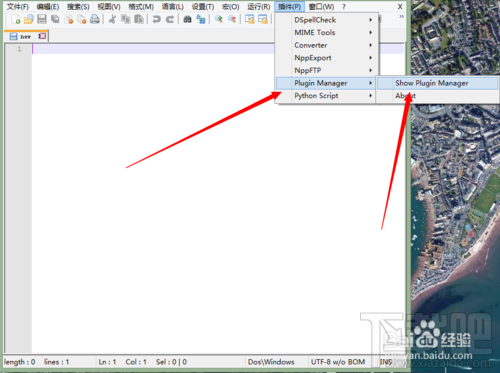Click 'Sel : 0 | 0' status field
Image resolution: width=500 pixels, height=373 pixels.
tap(171, 362)
